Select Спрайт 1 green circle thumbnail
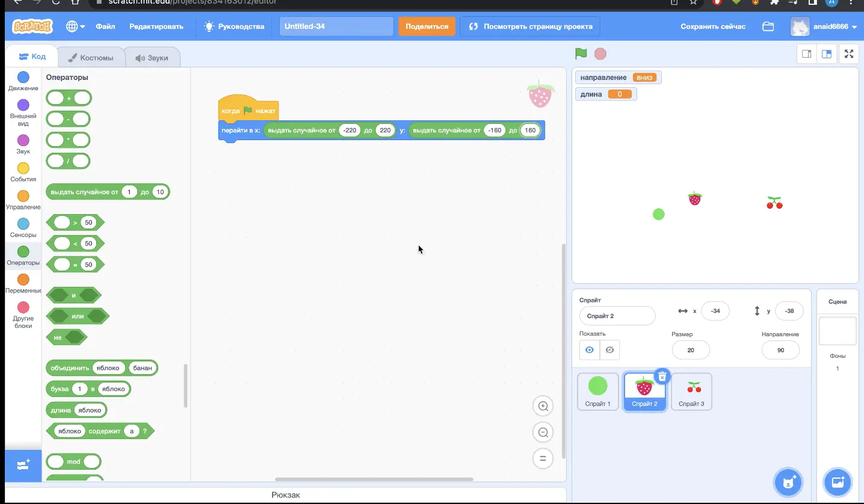 (598, 392)
